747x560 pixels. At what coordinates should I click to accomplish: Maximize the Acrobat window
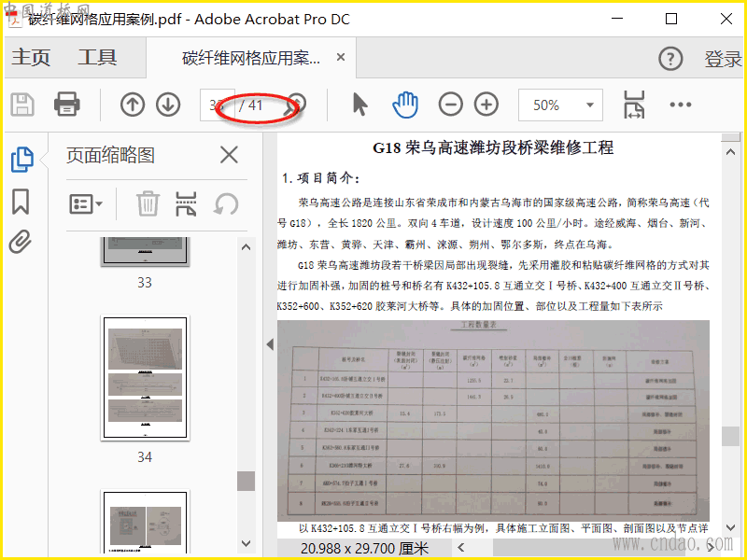pyautogui.click(x=671, y=19)
